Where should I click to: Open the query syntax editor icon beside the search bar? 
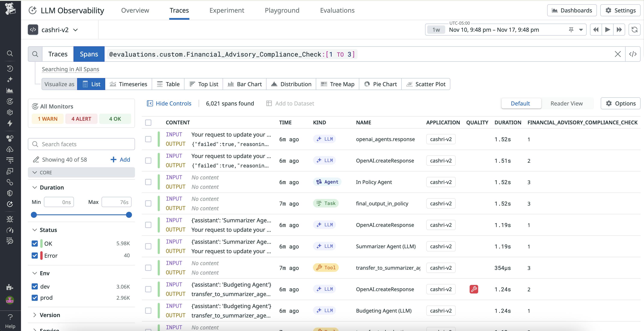tap(633, 54)
